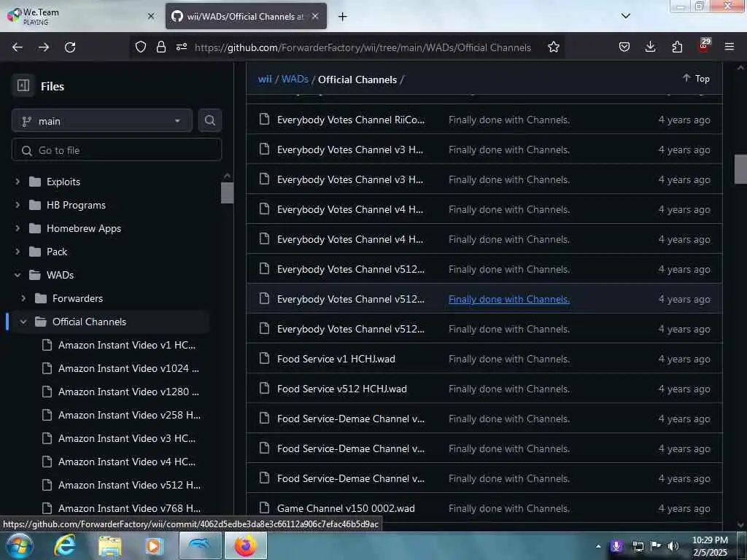This screenshot has width=747, height=560.
Task: Collapse the file tree side panel icon
Action: (x=23, y=86)
